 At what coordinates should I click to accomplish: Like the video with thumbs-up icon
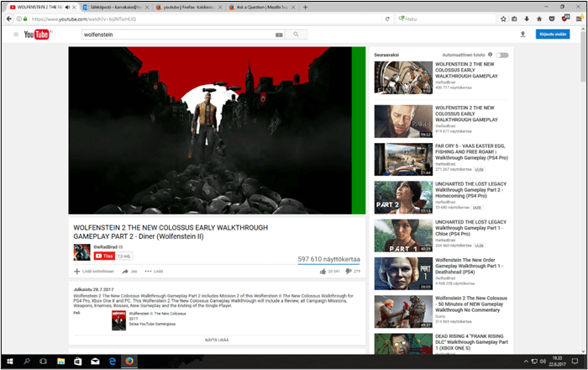pos(323,272)
